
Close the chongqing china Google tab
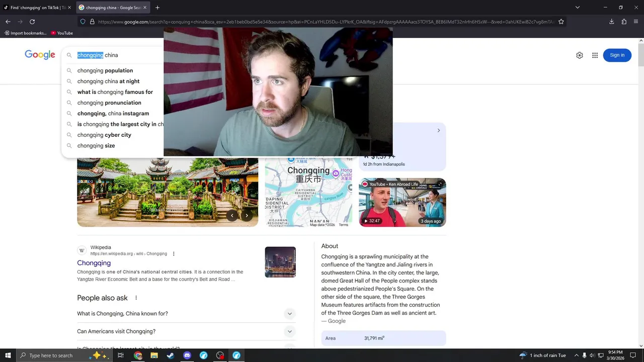145,8
